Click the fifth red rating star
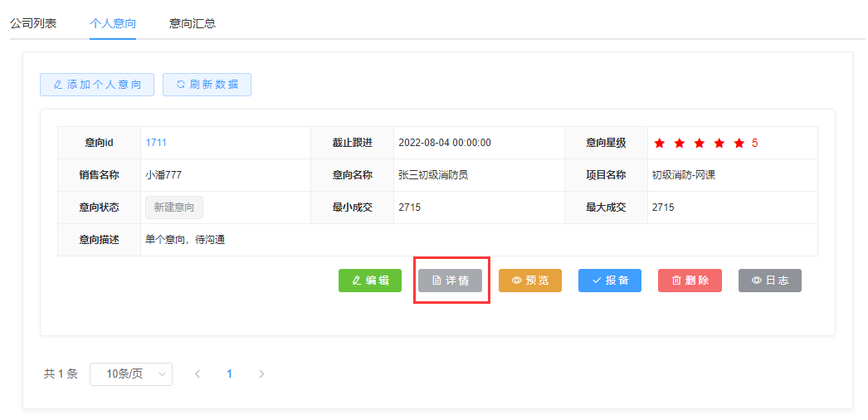Image resolution: width=868 pixels, height=420 pixels. [739, 143]
